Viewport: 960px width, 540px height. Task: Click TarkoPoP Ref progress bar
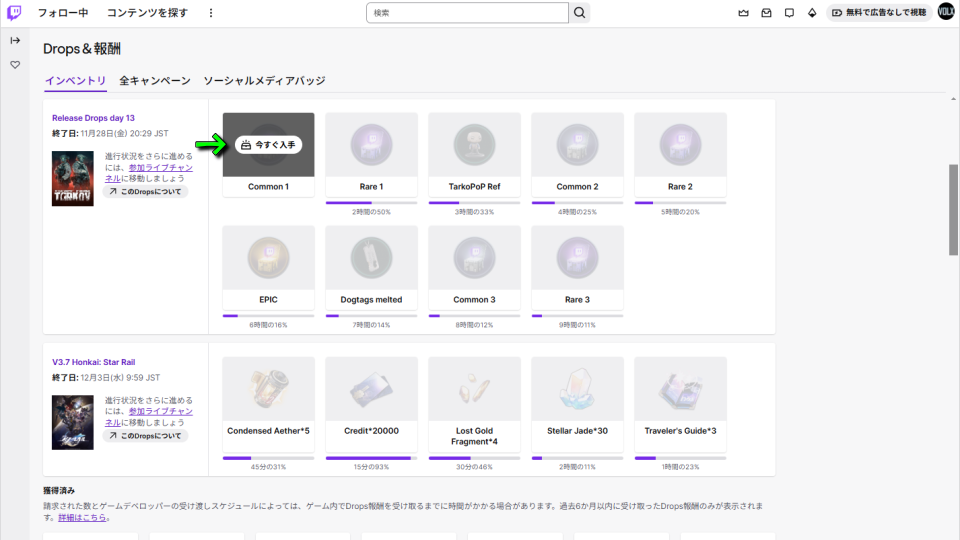pos(474,203)
